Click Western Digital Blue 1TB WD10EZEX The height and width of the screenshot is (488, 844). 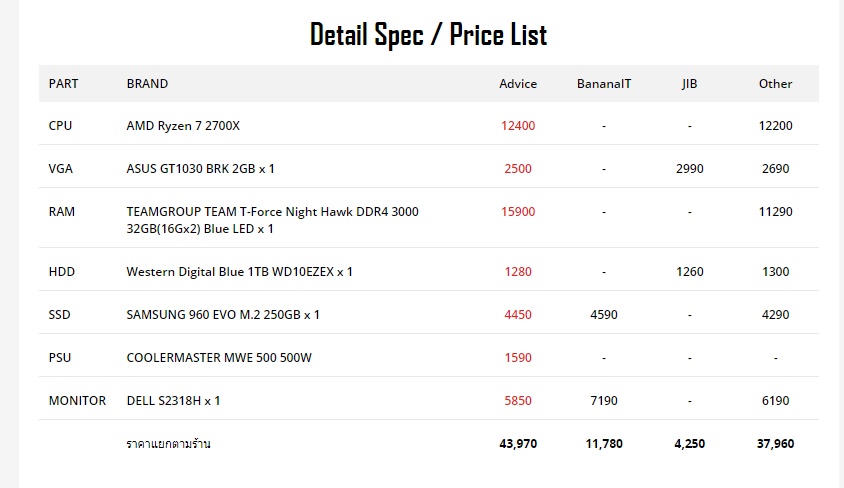point(239,272)
